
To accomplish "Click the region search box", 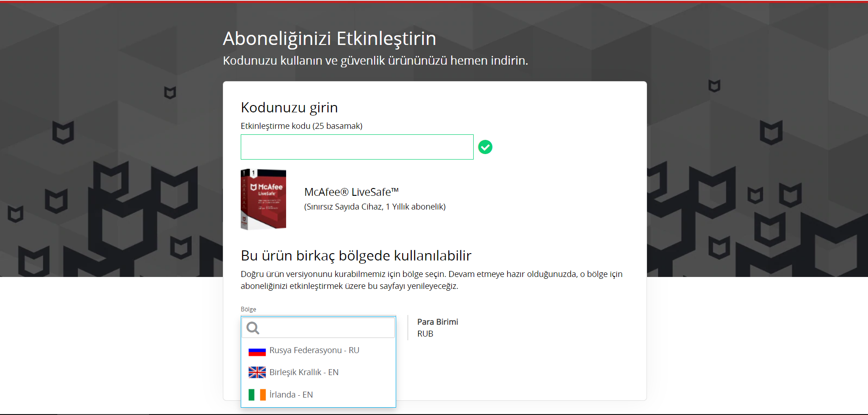I will [318, 327].
